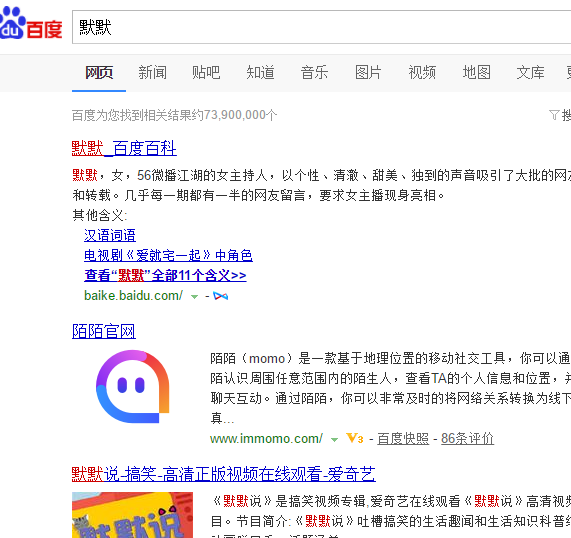Expand dropdown arrow beside www.immomo.com
Screen dimensions: 571x538
[334, 440]
